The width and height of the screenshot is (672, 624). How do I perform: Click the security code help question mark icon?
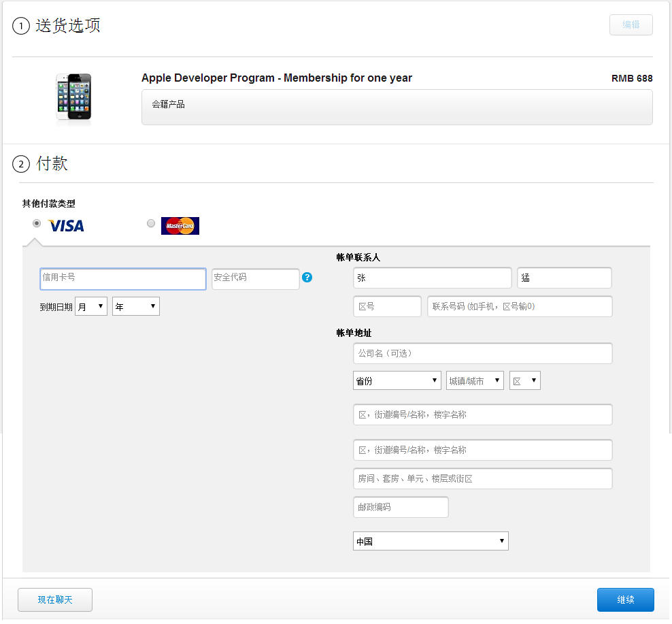pyautogui.click(x=307, y=278)
